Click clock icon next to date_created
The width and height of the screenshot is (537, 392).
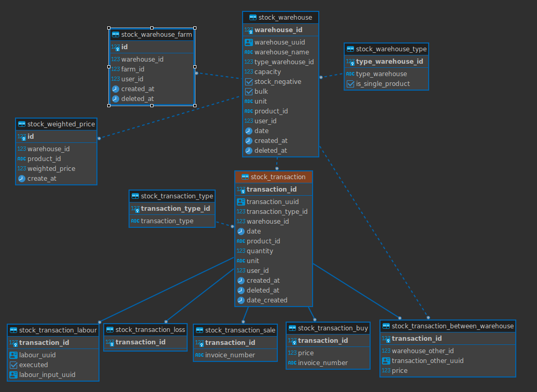(241, 300)
